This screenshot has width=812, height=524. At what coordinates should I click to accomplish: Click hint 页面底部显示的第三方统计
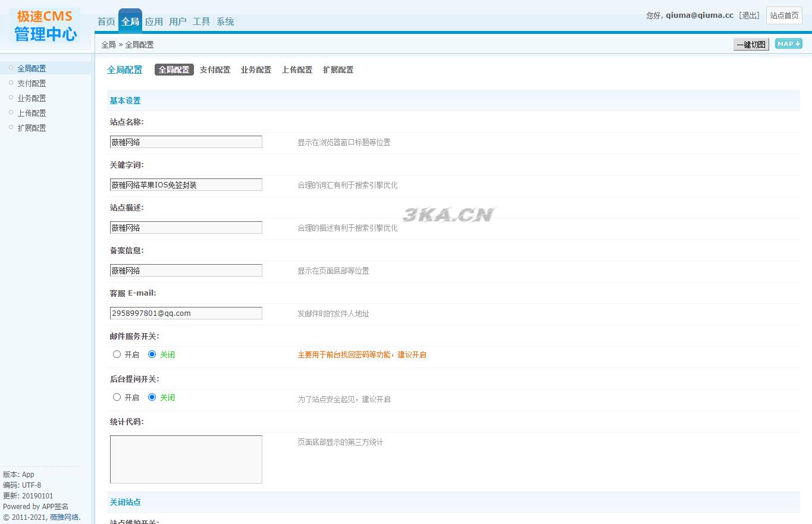point(340,443)
